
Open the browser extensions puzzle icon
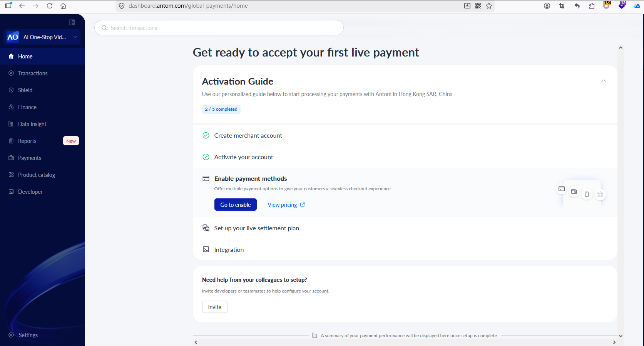click(592, 6)
